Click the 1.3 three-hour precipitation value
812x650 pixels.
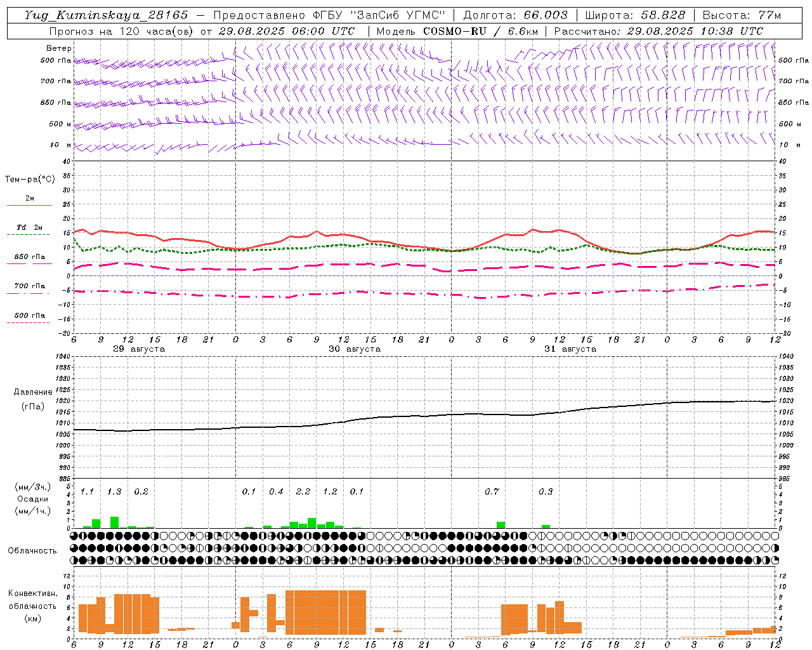[114, 492]
